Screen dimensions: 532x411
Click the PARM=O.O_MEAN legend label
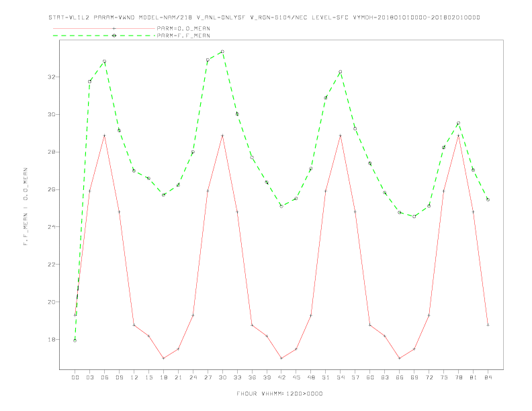pyautogui.click(x=183, y=28)
